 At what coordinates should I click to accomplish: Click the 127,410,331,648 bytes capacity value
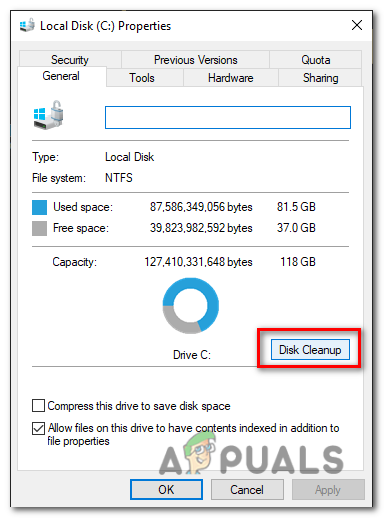point(198,262)
